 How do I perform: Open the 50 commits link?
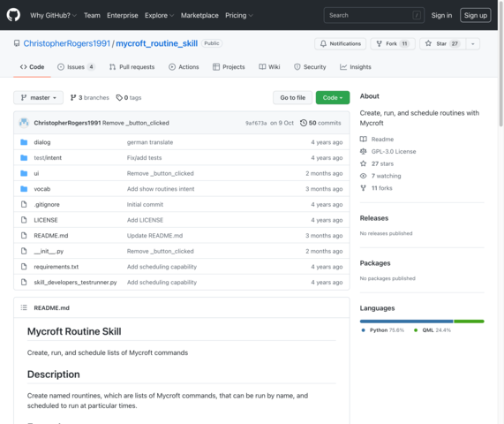tap(320, 123)
